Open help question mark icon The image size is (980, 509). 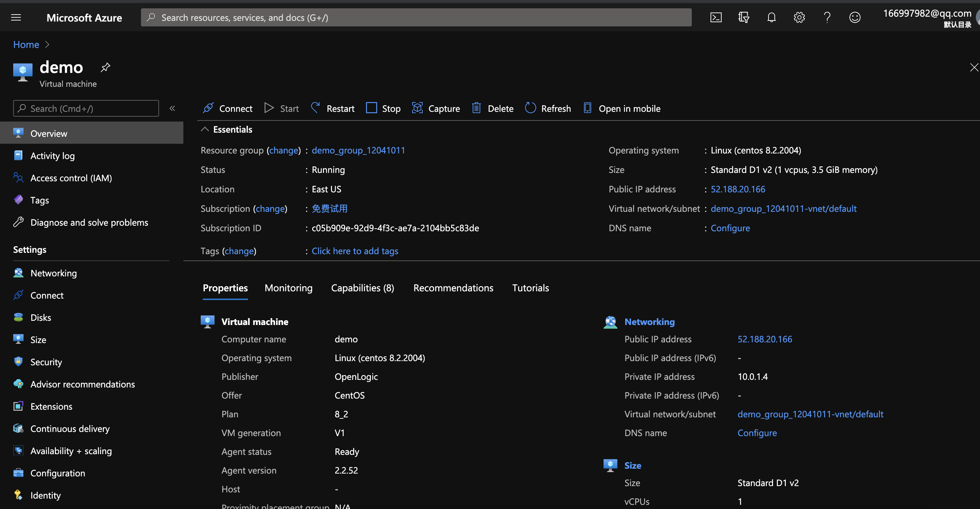pos(827,17)
